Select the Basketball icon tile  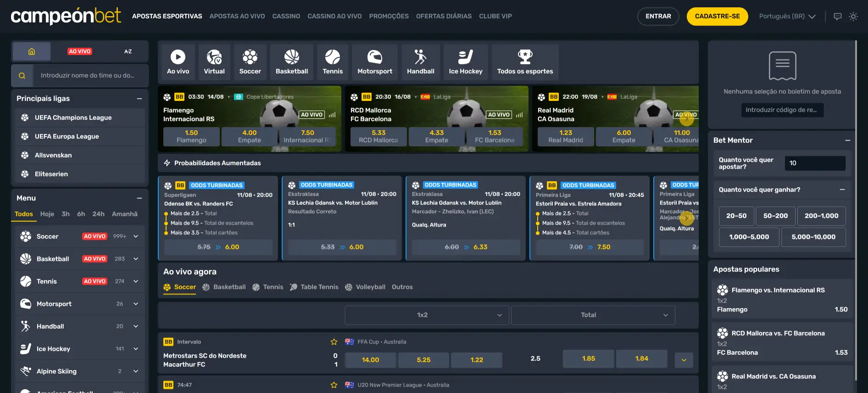[292, 62]
